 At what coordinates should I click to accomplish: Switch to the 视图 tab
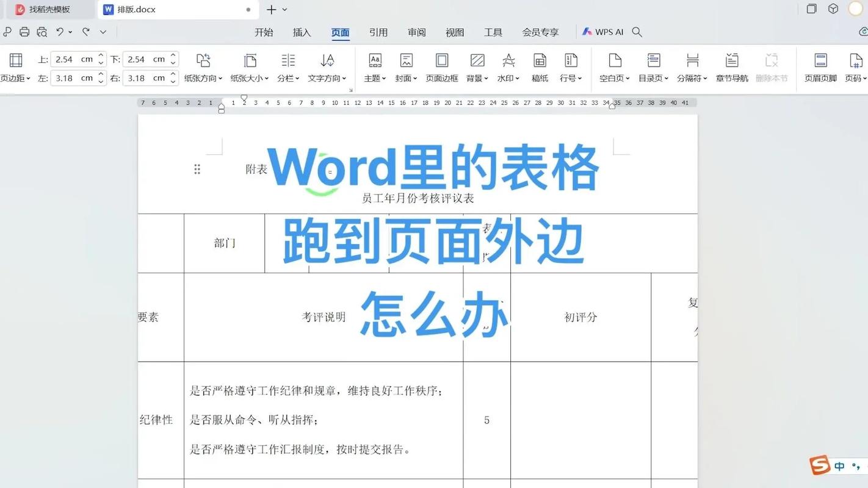[x=455, y=32]
